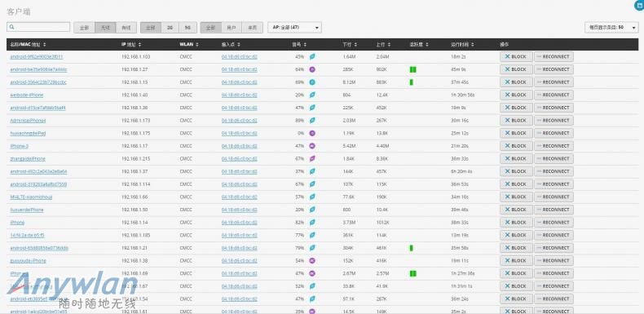Viewport: 644px width, 314px height.
Task: Select the 无线 connection filter
Action: [x=105, y=28]
